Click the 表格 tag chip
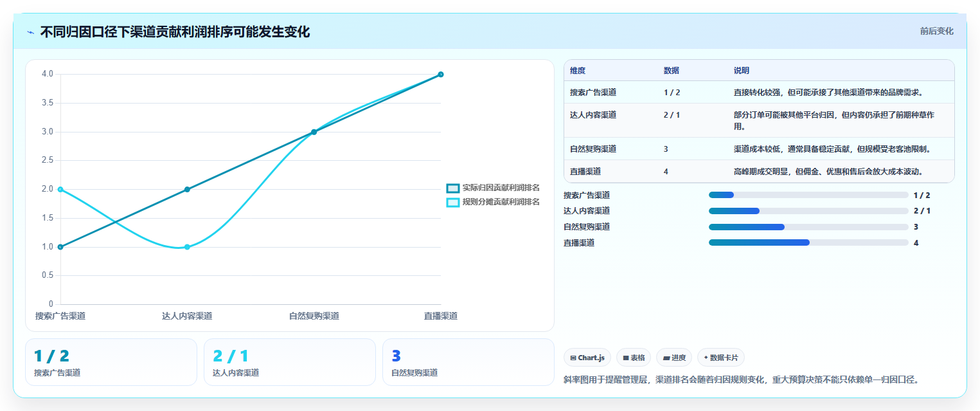This screenshot has height=411, width=980. click(634, 358)
